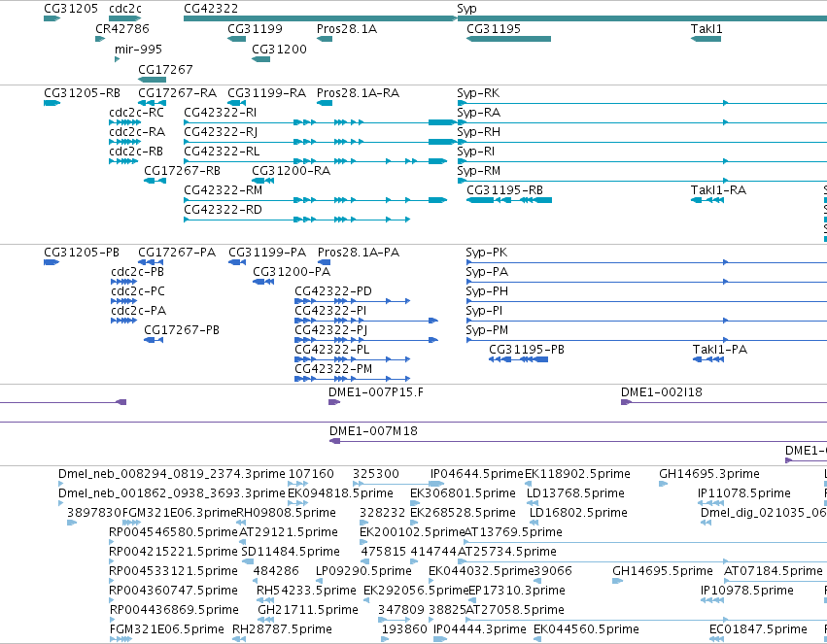
Task: Click EST RH28787.5prime
Action: (282, 629)
